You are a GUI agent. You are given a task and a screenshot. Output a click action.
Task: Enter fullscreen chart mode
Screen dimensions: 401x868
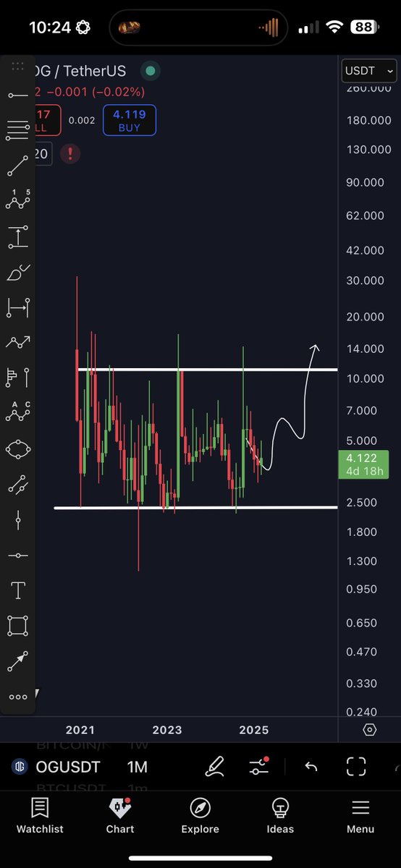tap(356, 767)
